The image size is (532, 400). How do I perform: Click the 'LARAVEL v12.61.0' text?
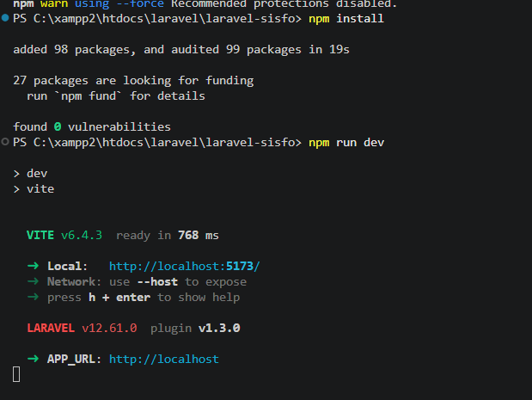(83, 328)
